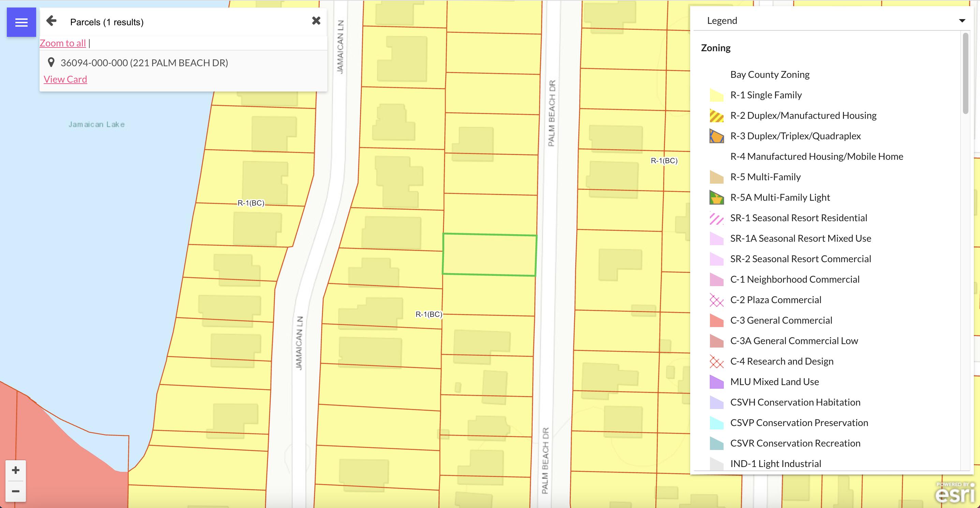Expand the Legend dropdown arrow
The height and width of the screenshot is (508, 980).
(x=962, y=20)
